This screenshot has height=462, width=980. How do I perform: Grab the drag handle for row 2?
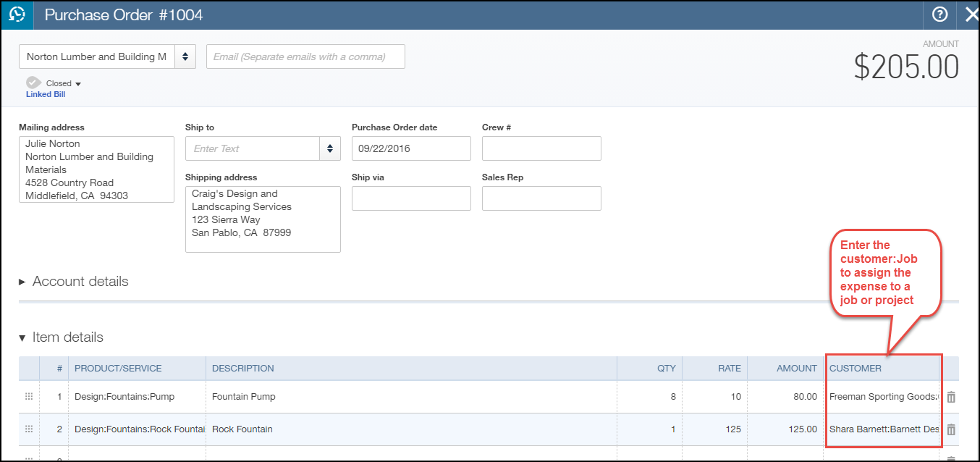(x=29, y=429)
